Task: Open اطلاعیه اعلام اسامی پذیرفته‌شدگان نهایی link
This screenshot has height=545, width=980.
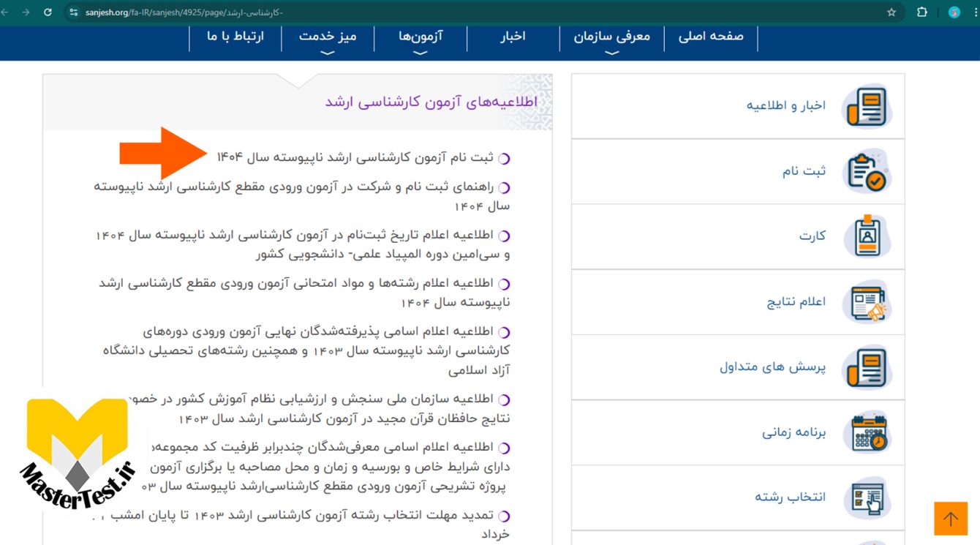Action: (x=306, y=350)
